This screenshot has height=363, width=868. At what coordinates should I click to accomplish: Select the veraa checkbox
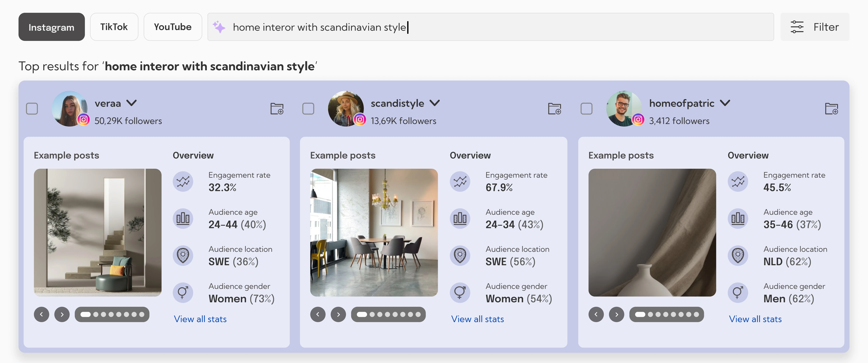pyautogui.click(x=32, y=109)
